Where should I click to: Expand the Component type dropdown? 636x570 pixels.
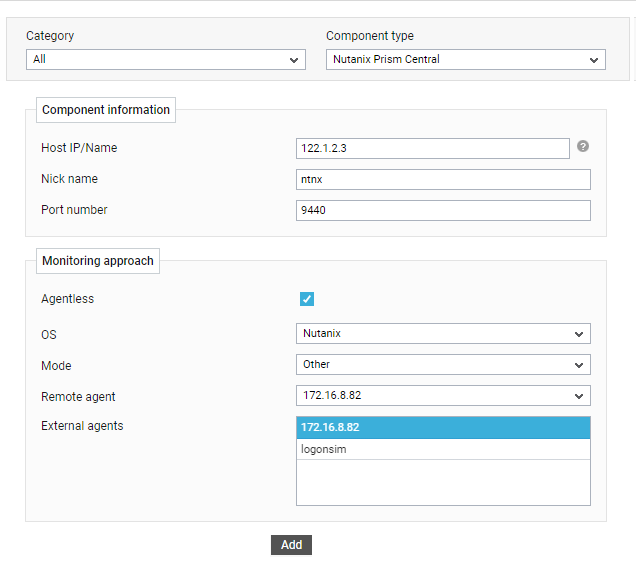point(466,60)
